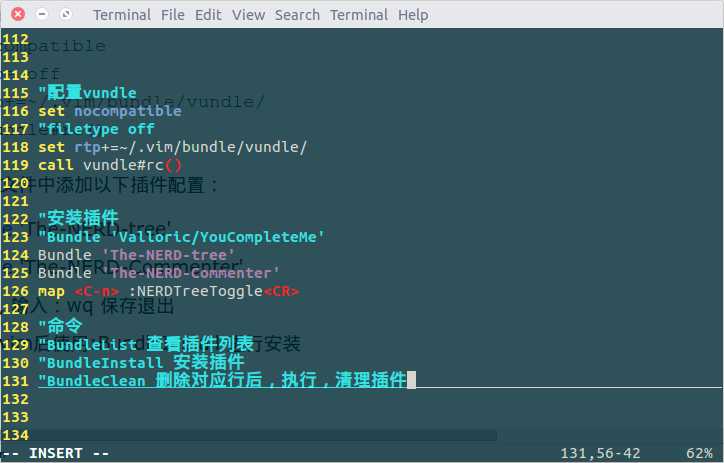Click the '"BundleInstall' comment line
Image resolution: width=724 pixels, height=463 pixels.
pyautogui.click(x=141, y=363)
